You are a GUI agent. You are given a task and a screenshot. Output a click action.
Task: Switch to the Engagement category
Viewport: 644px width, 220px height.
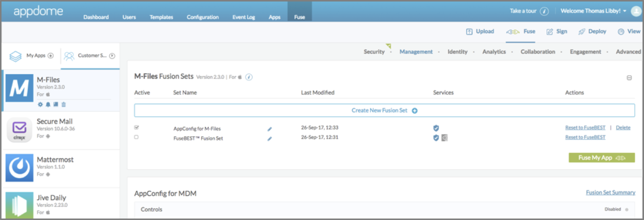585,52
